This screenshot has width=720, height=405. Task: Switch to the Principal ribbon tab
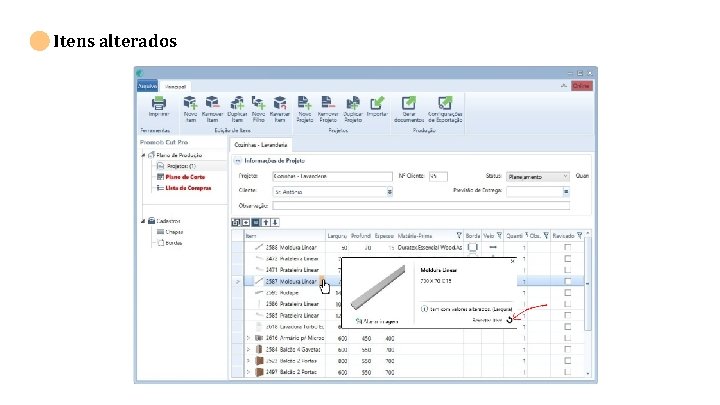tap(175, 86)
